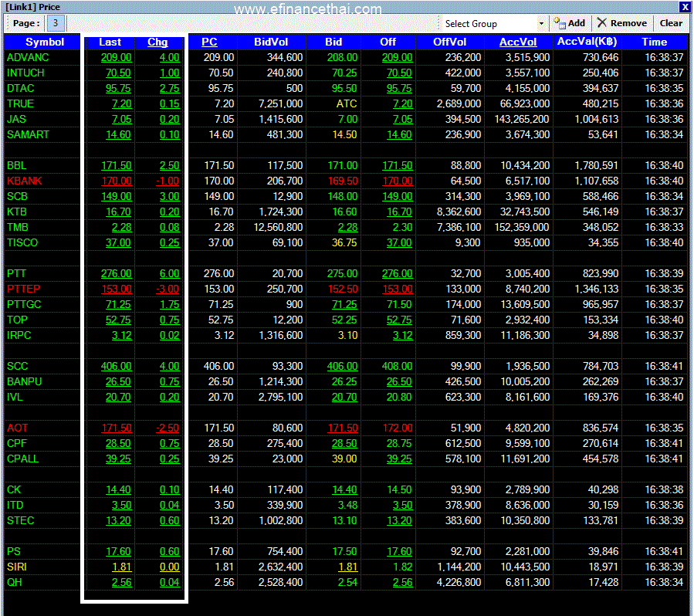Select the SCC symbol

[x=17, y=367]
